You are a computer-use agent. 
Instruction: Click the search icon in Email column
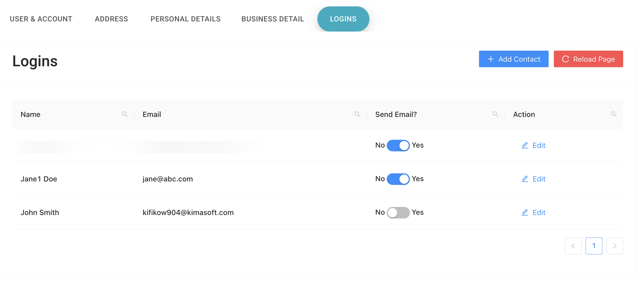(357, 114)
